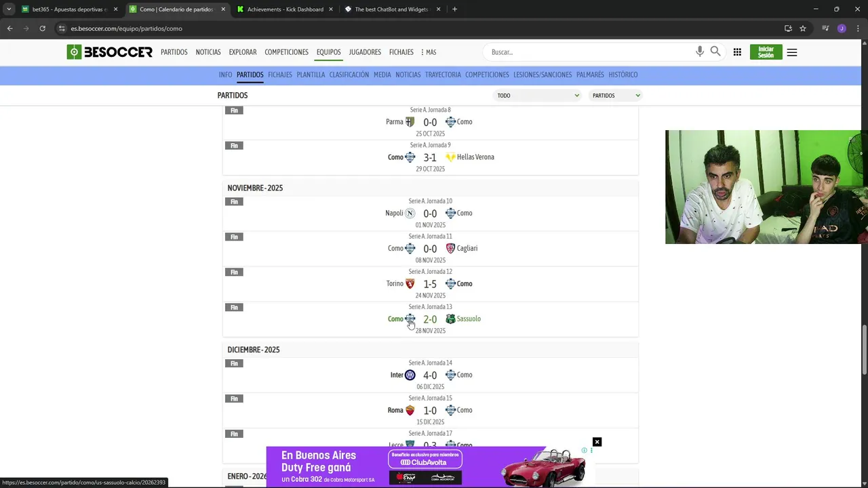Viewport: 868px width, 488px height.
Task: Open the Chrome three-dot menu
Action: (x=859, y=28)
